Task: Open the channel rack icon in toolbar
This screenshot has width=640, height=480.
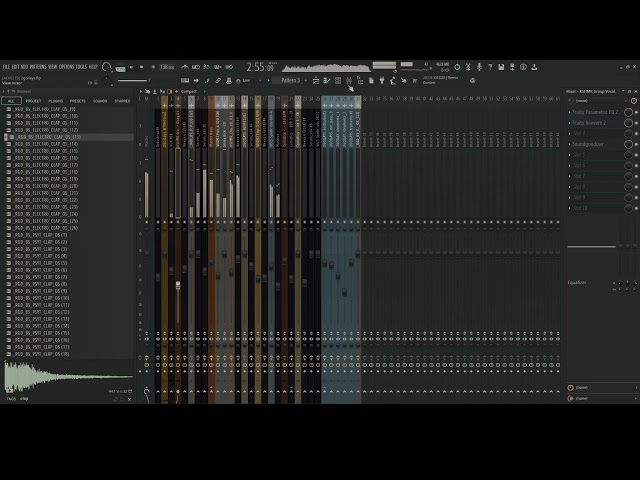Action: click(x=338, y=80)
